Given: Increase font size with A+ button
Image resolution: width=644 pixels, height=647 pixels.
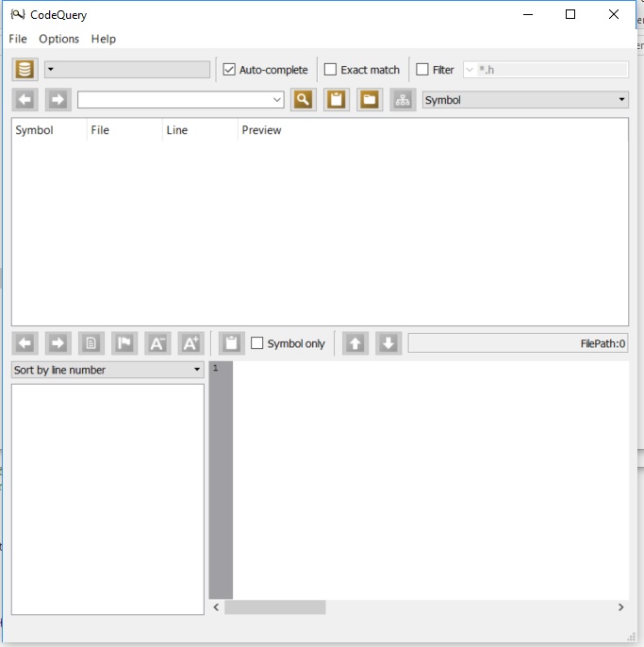Looking at the screenshot, I should coord(190,343).
